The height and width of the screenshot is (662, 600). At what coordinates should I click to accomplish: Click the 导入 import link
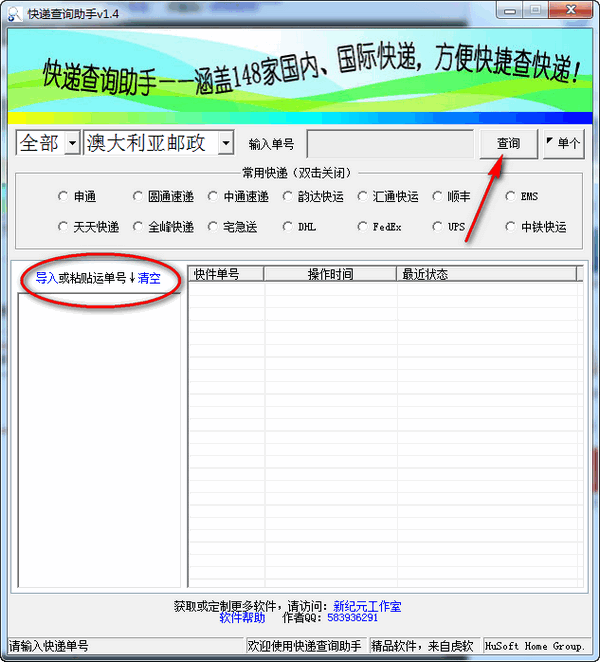(x=47, y=278)
